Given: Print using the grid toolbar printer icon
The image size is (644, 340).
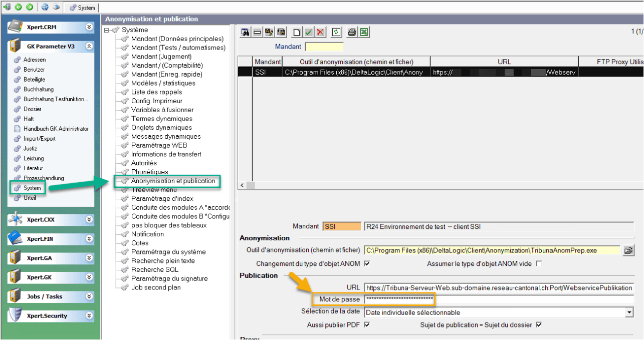Looking at the screenshot, I should [x=352, y=32].
